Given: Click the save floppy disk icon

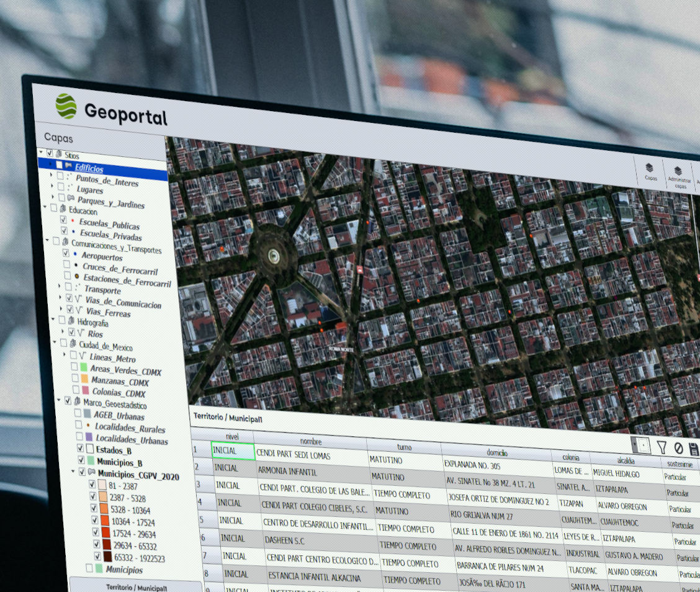Looking at the screenshot, I should click(x=694, y=449).
